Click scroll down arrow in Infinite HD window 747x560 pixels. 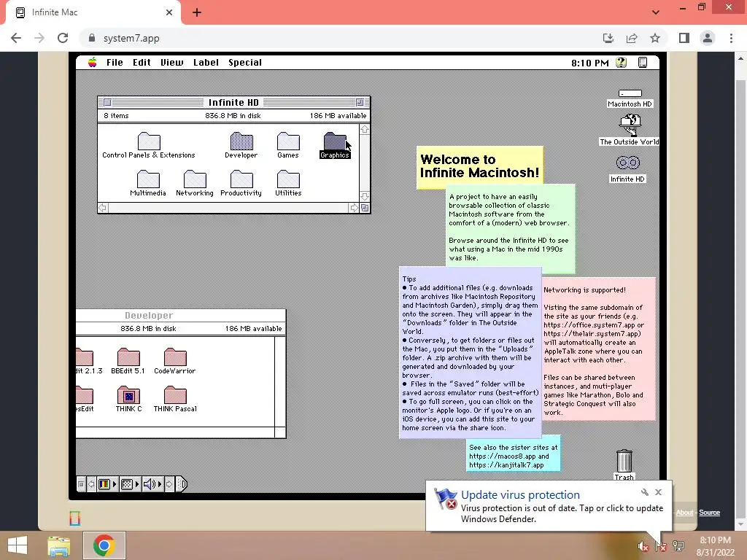365,197
